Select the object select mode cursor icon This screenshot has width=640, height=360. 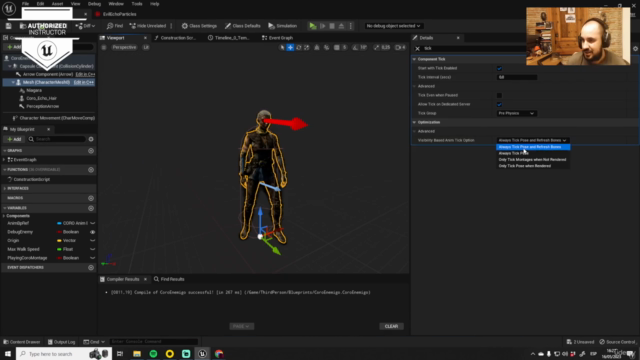click(x=282, y=47)
